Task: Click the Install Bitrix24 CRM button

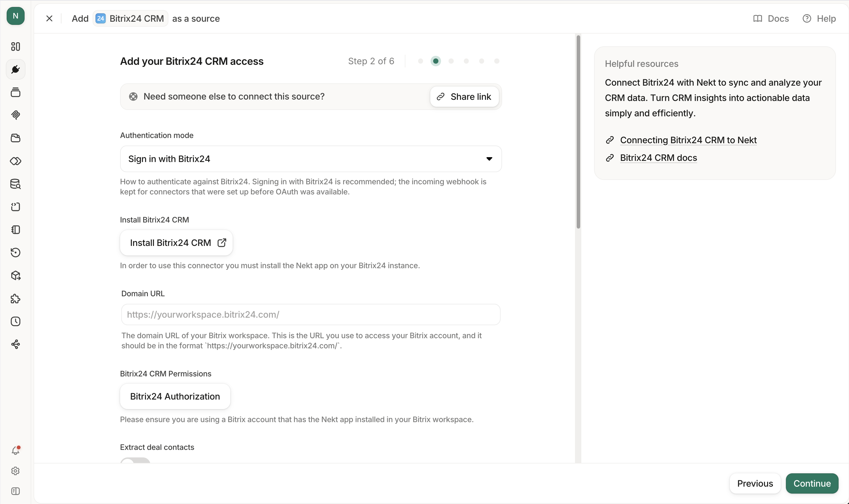Action: (x=176, y=243)
